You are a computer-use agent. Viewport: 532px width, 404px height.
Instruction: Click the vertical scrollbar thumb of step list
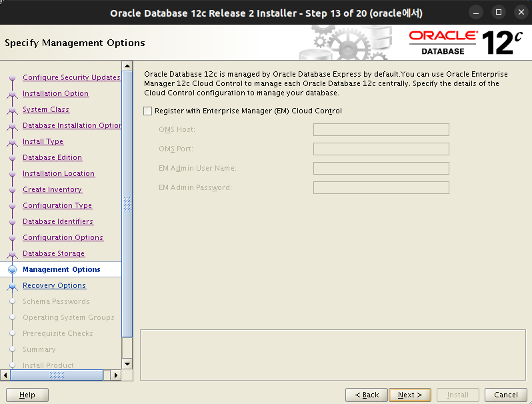click(127, 204)
